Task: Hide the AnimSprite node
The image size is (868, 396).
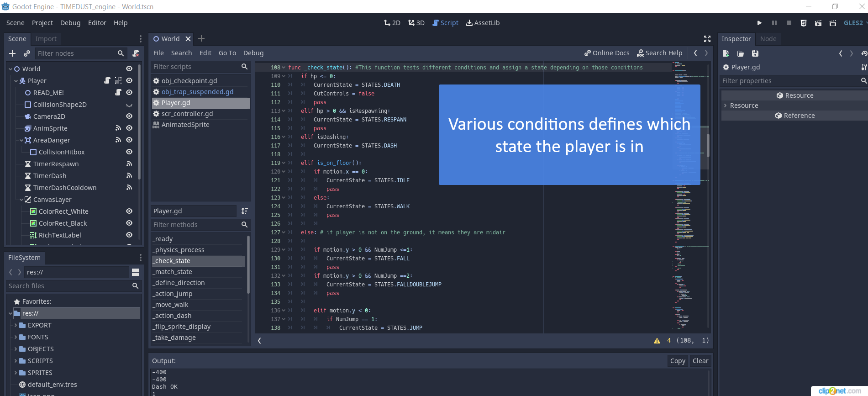Action: [x=129, y=128]
